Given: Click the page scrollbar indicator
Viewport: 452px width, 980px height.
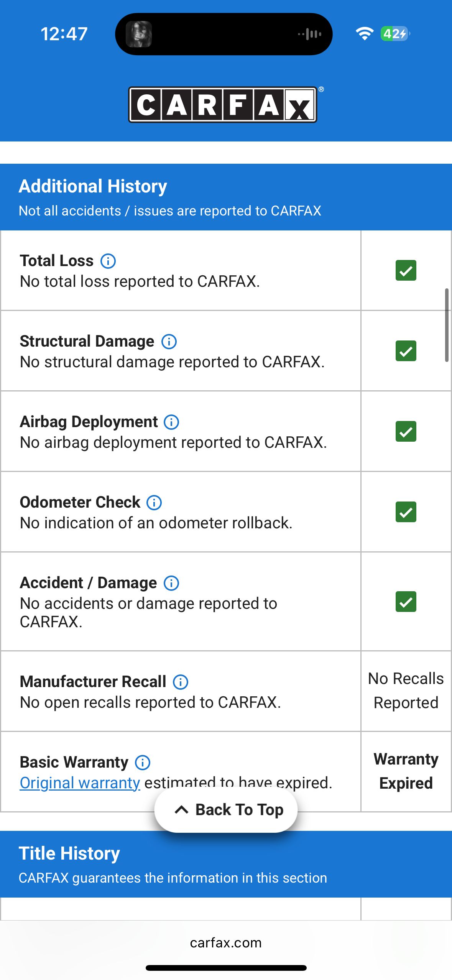Looking at the screenshot, I should (x=447, y=325).
